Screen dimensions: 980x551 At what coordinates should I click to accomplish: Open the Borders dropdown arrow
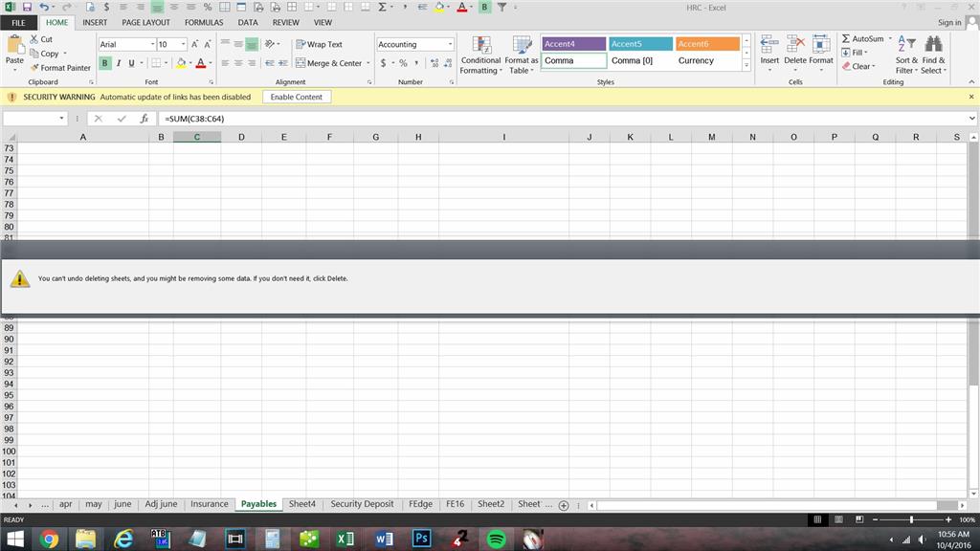[166, 63]
